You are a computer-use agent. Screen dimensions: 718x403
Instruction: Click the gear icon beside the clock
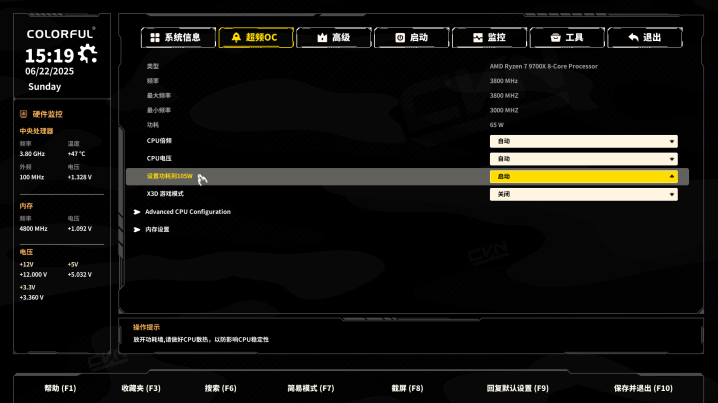87,54
